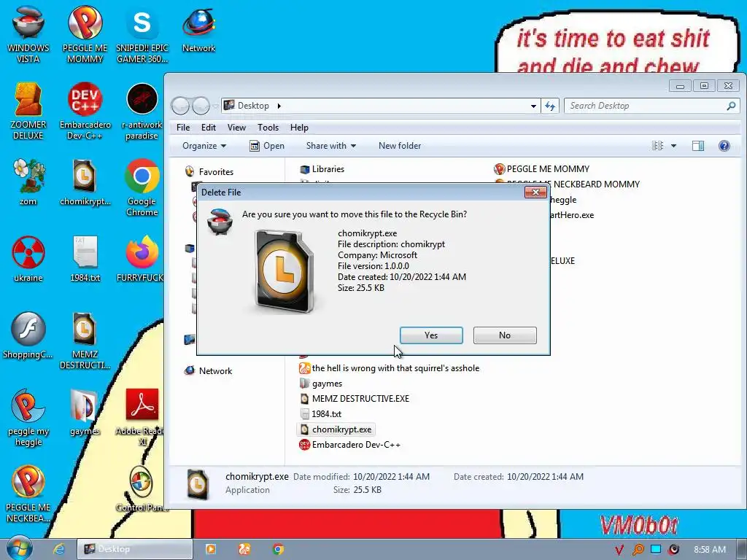Screen dimensions: 747x560
Task: Select the peggle my heggle desktop icon
Action: coord(28,418)
